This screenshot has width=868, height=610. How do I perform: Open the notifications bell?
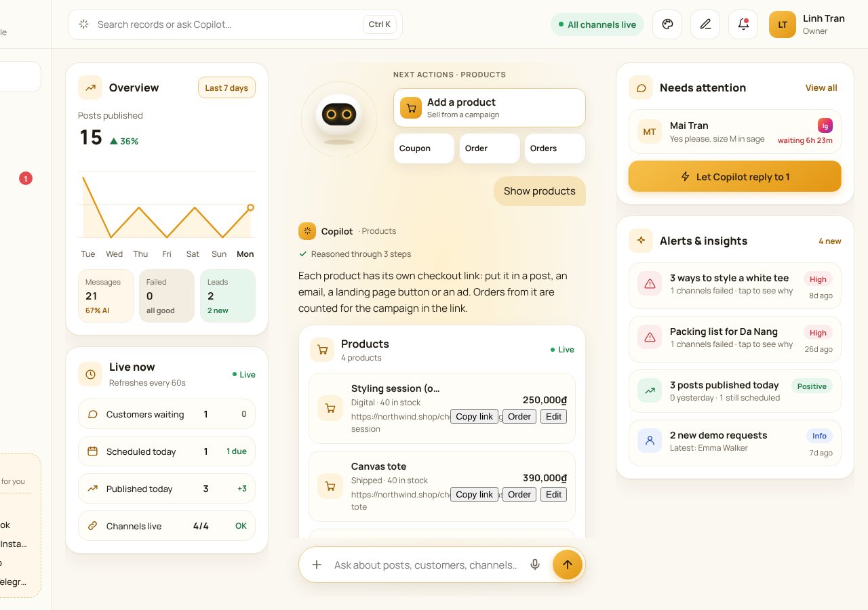(743, 24)
